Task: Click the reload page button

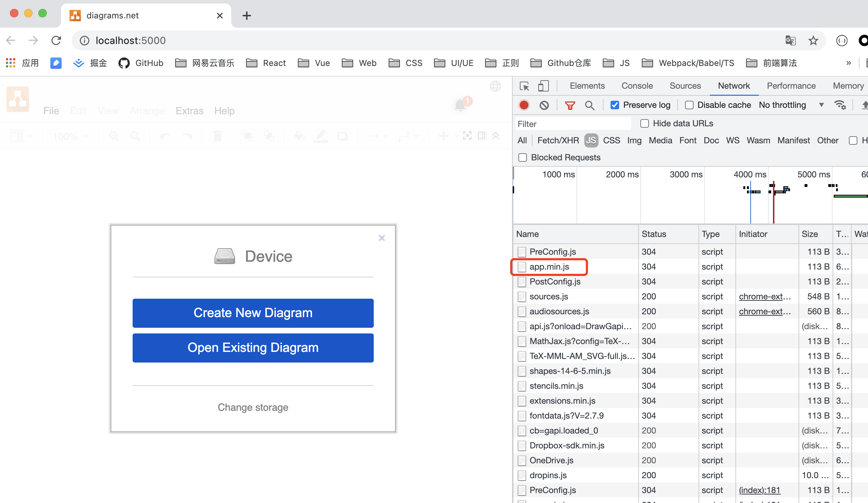Action: pos(56,40)
